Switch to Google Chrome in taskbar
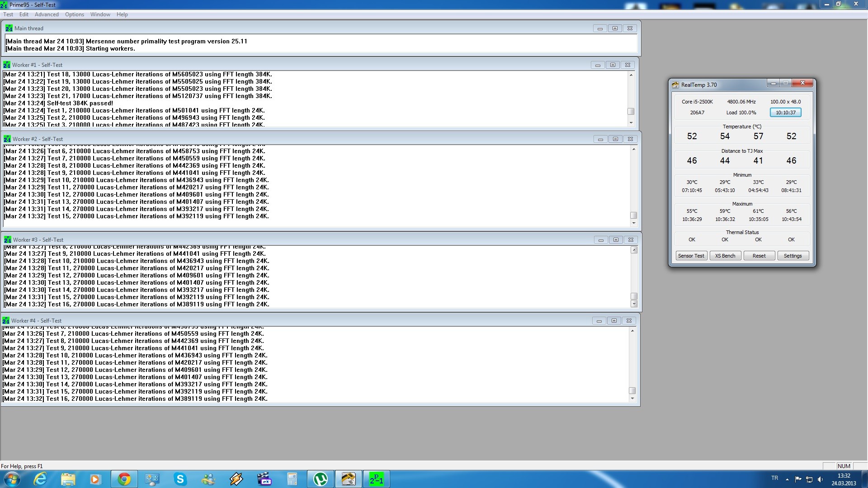Screen dimensions: 868x488 124,479
